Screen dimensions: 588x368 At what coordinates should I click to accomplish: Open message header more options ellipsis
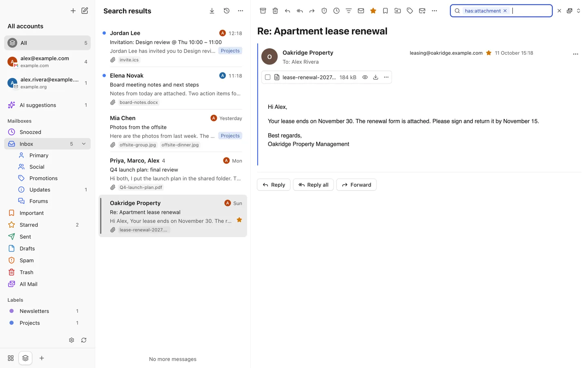[x=576, y=54]
